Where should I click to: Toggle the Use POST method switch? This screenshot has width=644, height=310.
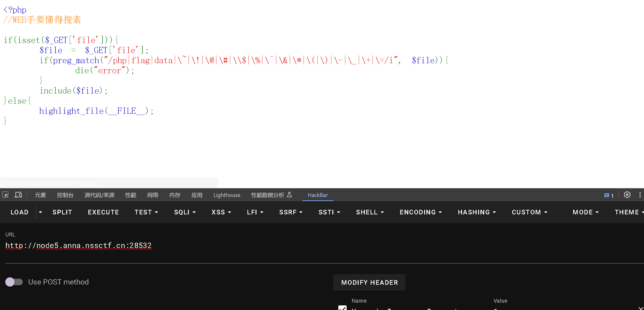click(x=14, y=282)
